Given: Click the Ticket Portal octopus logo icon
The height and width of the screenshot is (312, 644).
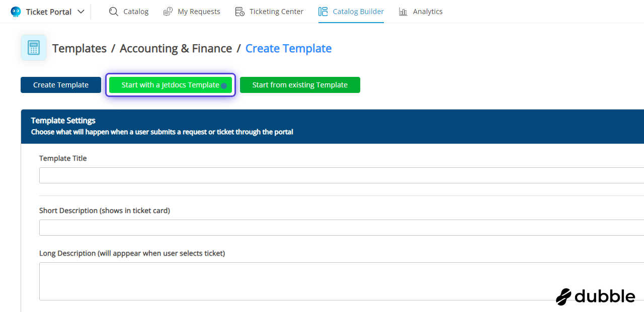Looking at the screenshot, I should pyautogui.click(x=16, y=12).
